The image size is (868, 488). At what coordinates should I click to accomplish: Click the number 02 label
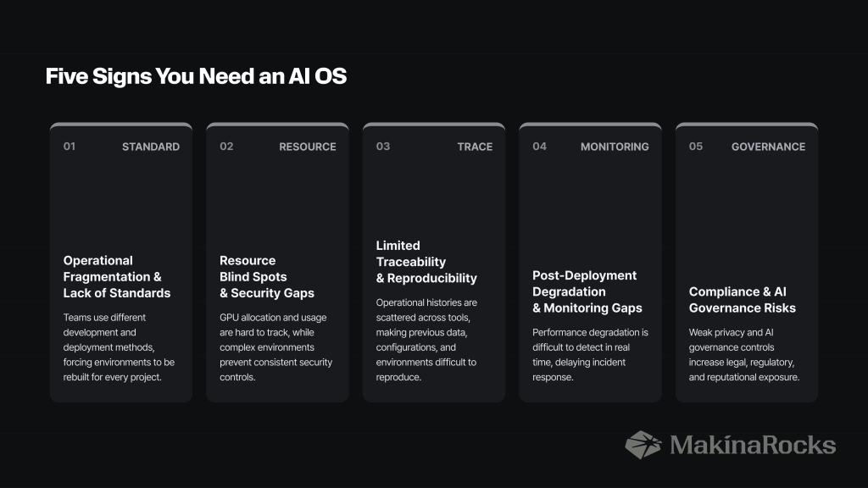[x=226, y=146]
